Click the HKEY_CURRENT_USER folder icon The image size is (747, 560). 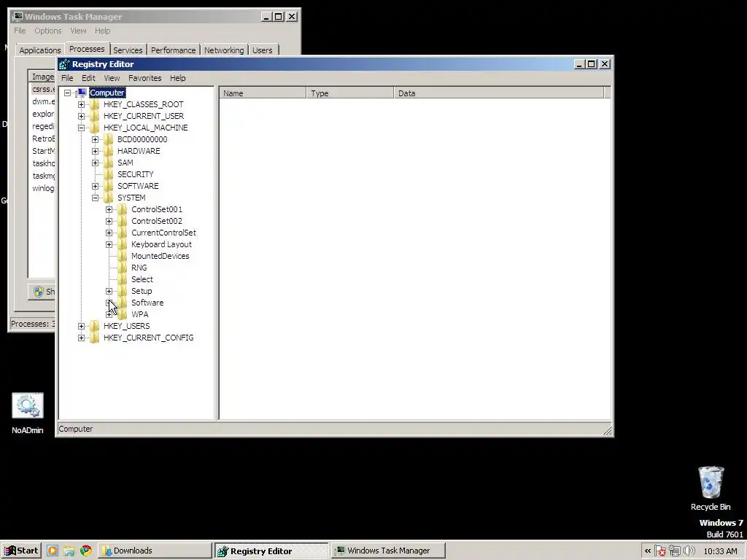point(95,116)
